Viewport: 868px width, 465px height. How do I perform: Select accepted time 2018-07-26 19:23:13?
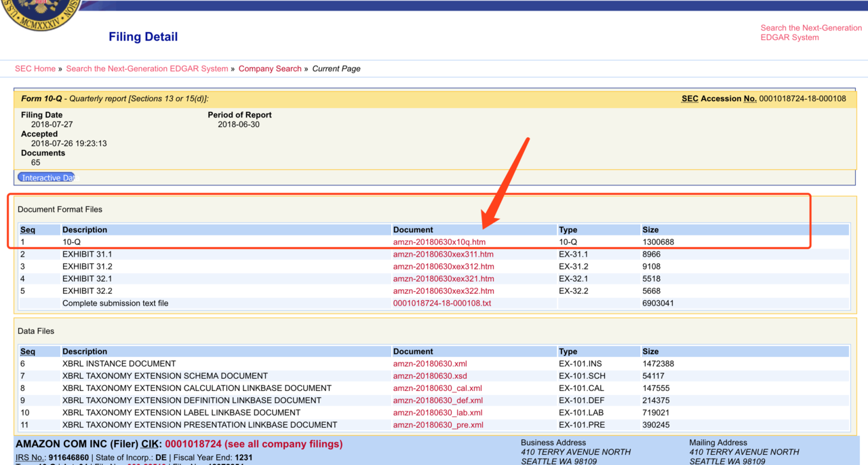click(x=69, y=143)
